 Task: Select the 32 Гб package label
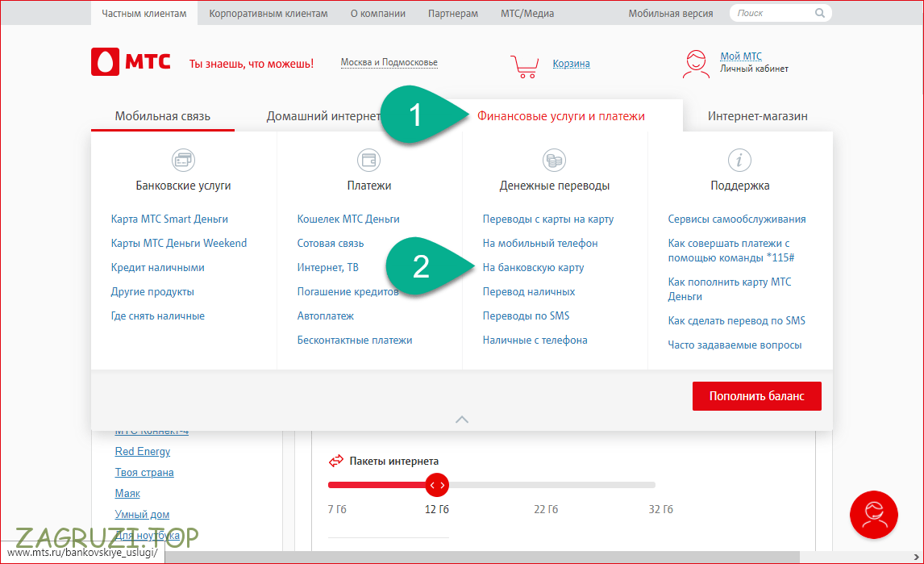pyautogui.click(x=660, y=509)
